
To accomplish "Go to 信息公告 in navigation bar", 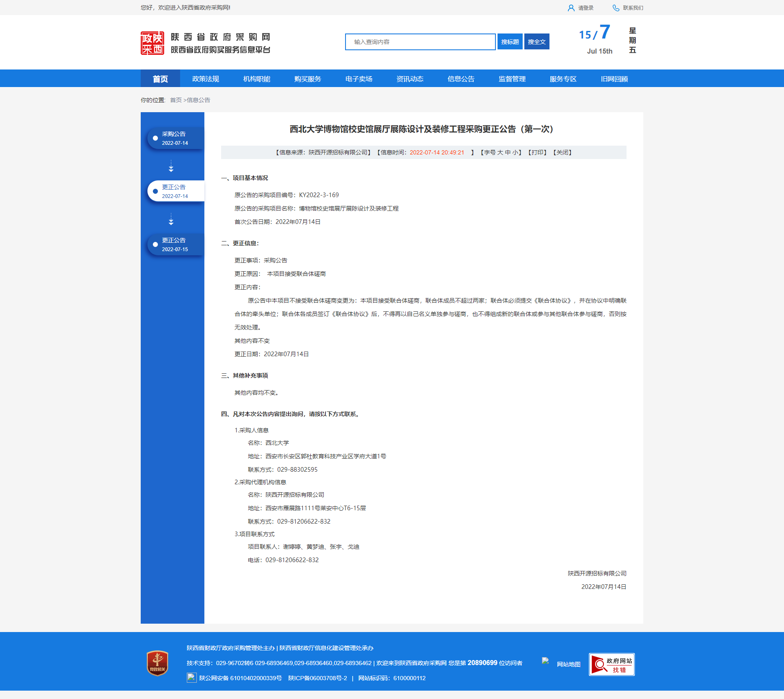I will [x=461, y=79].
